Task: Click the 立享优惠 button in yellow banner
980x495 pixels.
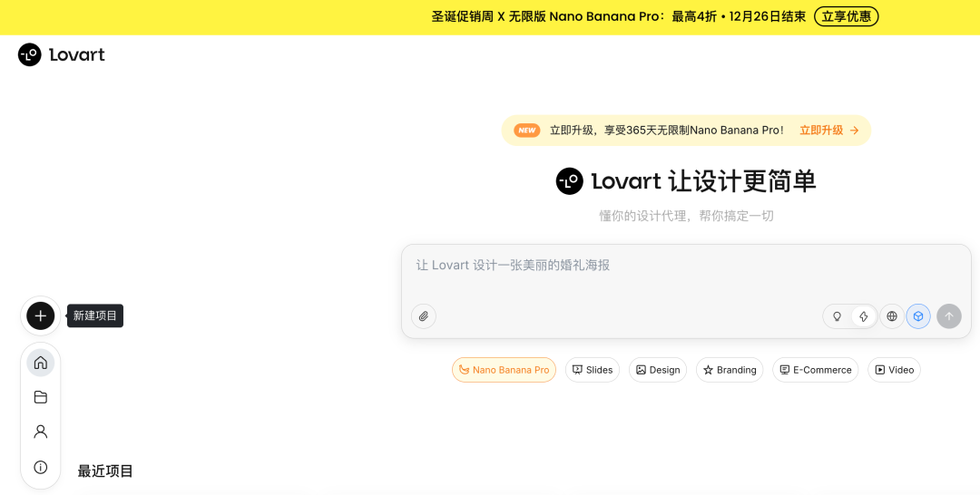Action: pyautogui.click(x=847, y=17)
